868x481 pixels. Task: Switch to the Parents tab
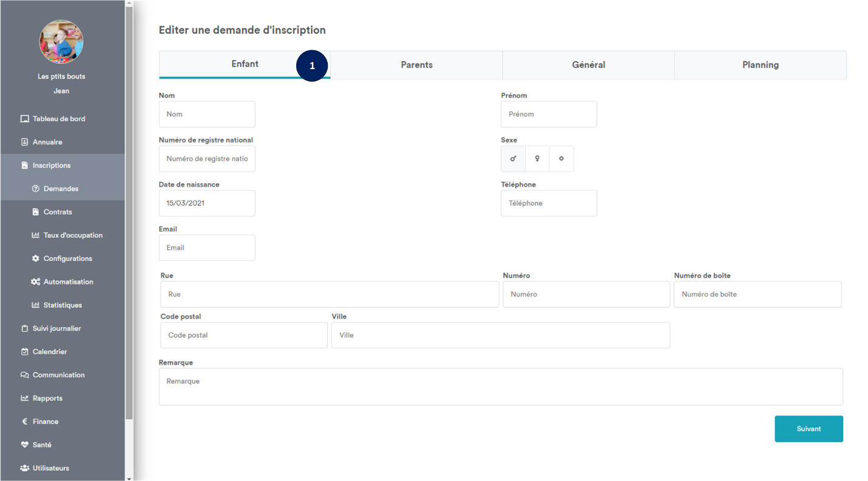[x=416, y=65]
